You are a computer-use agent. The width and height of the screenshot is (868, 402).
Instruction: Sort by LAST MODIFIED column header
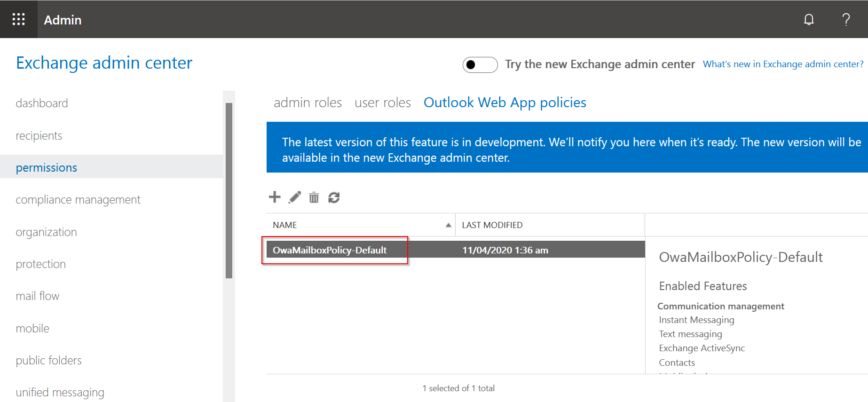pos(492,225)
